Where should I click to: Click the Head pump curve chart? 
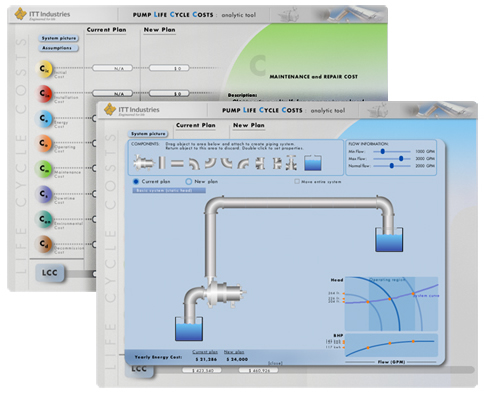(x=391, y=304)
